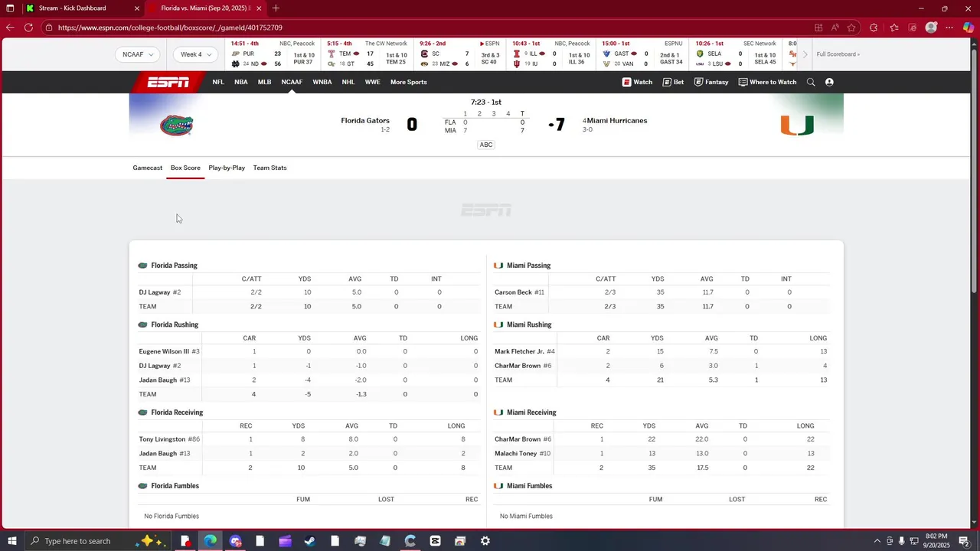Open the Edge tab actions menu icon
The height and width of the screenshot is (551, 980).
coord(10,8)
